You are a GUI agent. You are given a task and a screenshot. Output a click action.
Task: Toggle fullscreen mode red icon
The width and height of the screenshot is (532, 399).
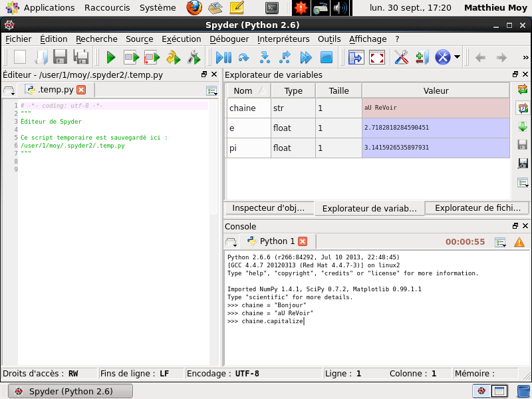click(x=377, y=57)
